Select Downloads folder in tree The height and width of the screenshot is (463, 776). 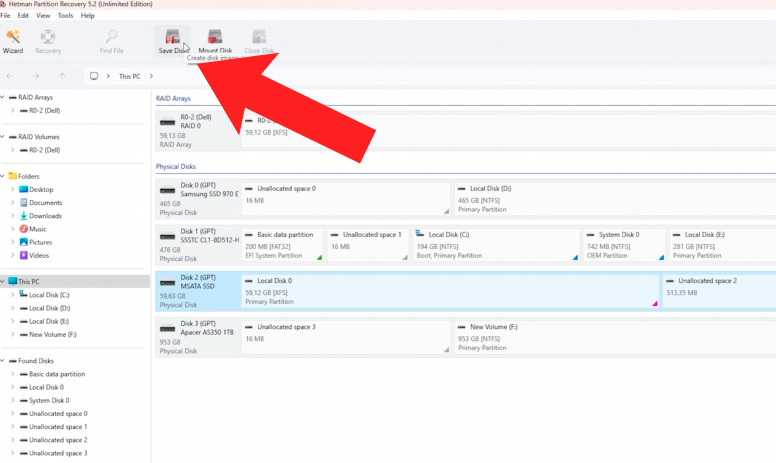[x=45, y=216]
